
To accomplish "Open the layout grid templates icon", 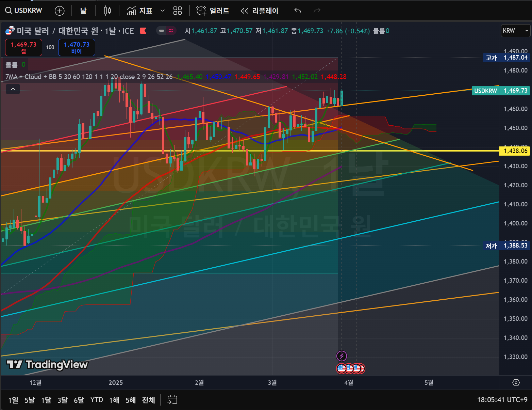I will pos(178,11).
